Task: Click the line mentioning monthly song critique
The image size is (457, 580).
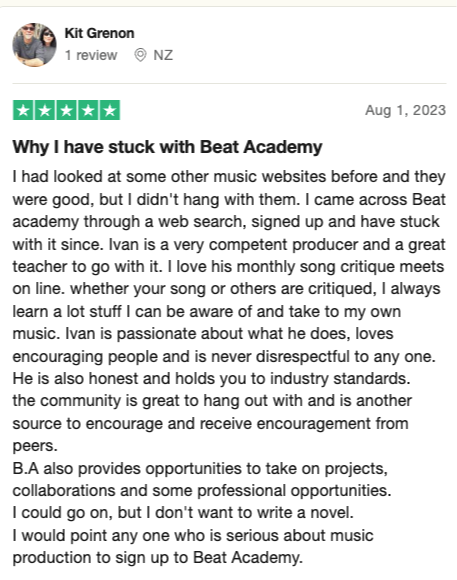Action: [228, 267]
